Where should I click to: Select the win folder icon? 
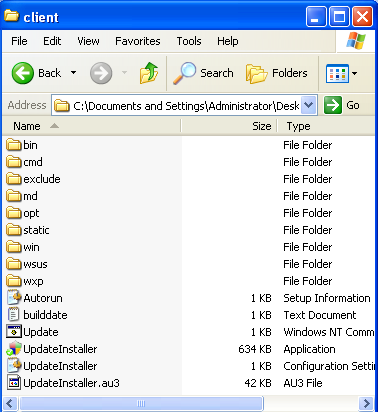click(14, 247)
